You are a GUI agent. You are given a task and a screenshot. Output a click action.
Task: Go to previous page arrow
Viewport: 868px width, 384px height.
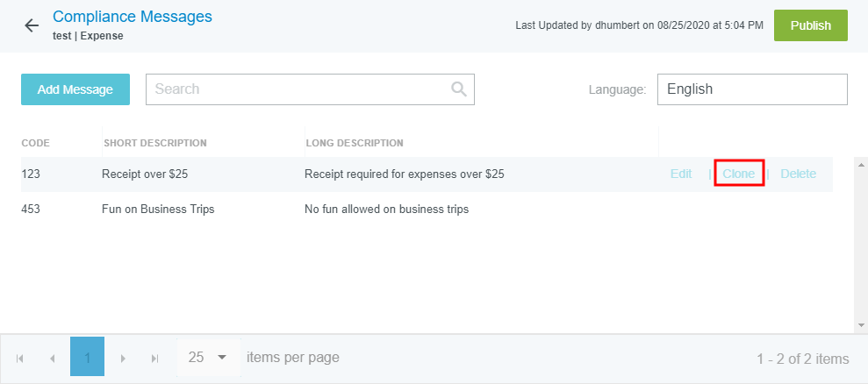tap(53, 358)
